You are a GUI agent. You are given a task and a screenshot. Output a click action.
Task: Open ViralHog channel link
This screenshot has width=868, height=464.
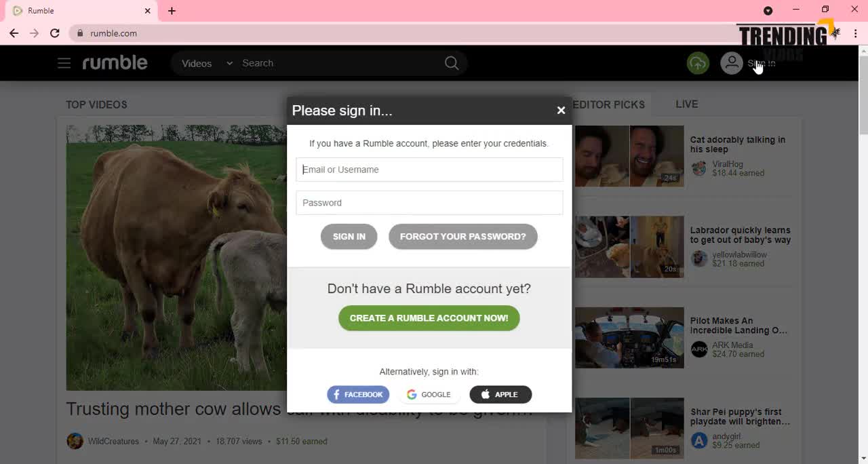(x=728, y=164)
